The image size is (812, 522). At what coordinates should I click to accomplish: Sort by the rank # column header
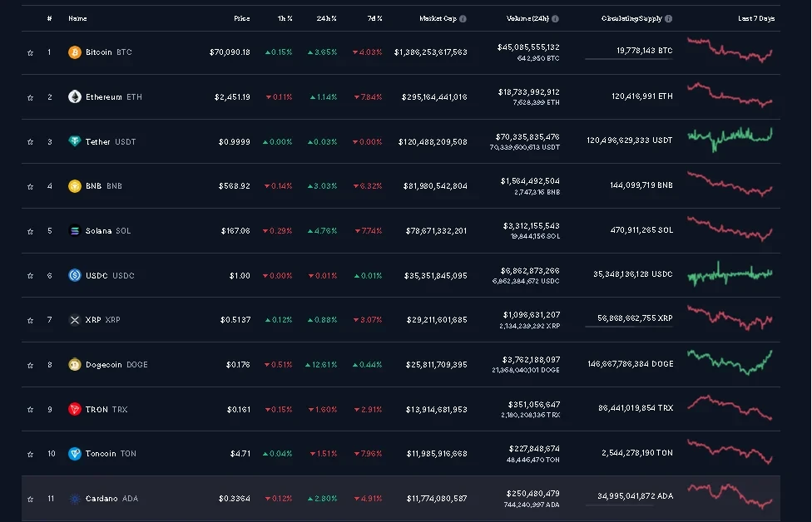point(49,18)
